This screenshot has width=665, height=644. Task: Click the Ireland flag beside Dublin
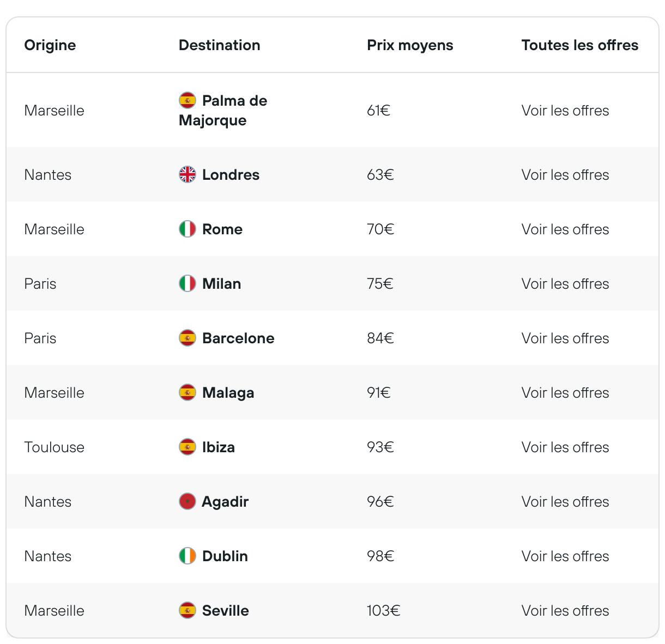click(187, 556)
